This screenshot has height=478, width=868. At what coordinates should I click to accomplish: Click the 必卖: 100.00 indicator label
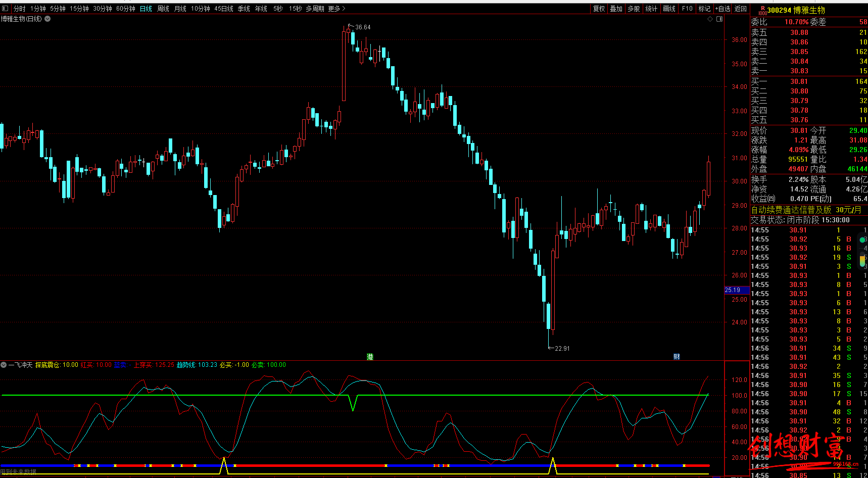[x=269, y=365]
